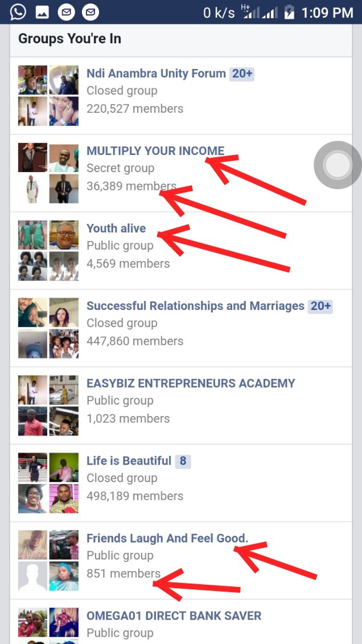Open OMEGA01 DIRECT BANK SAVER group
Image resolution: width=362 pixels, height=644 pixels.
click(181, 622)
